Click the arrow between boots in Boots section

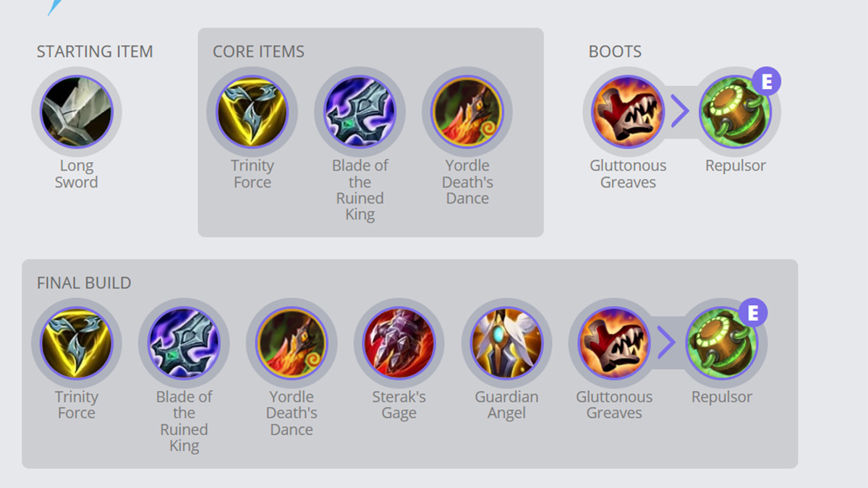pyautogui.click(x=680, y=113)
